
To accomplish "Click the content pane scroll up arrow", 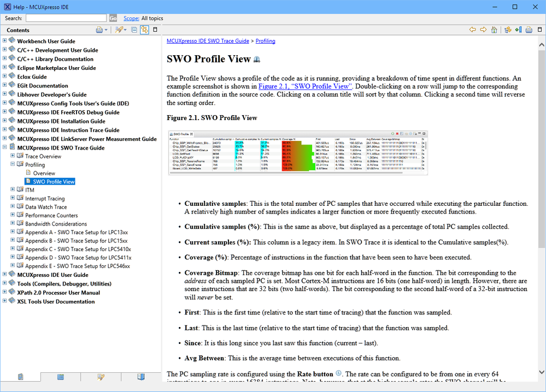I will [x=542, y=45].
